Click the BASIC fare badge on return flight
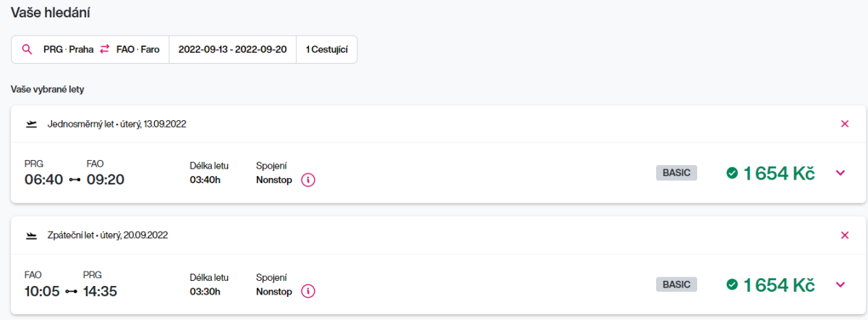 pos(676,285)
